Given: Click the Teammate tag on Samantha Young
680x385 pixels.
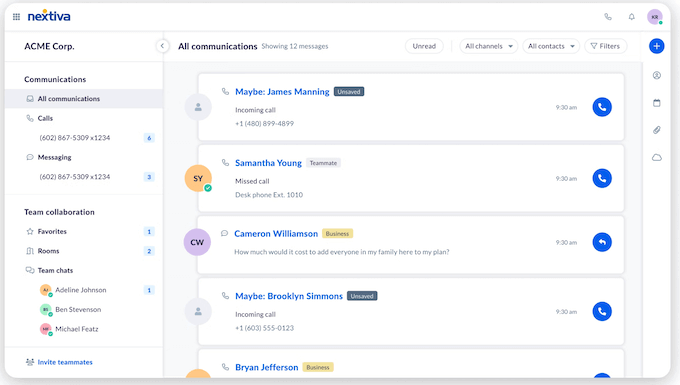Looking at the screenshot, I should (323, 163).
